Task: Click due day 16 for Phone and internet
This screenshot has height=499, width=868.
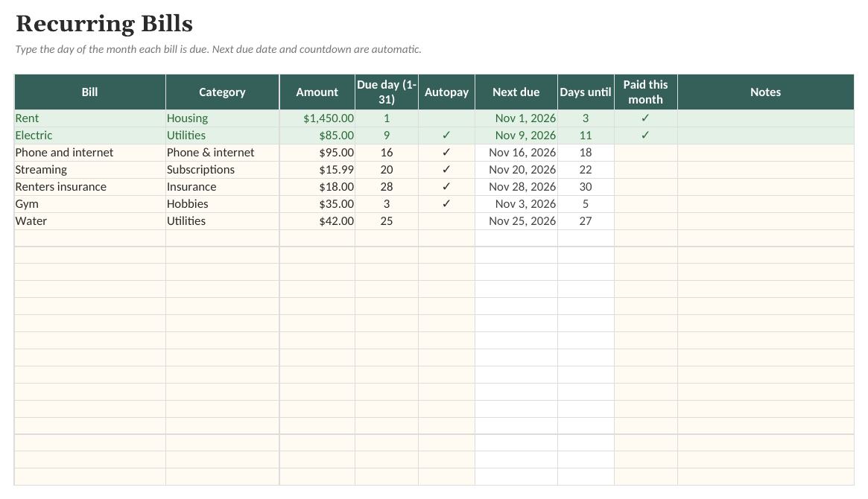Action: (387, 153)
